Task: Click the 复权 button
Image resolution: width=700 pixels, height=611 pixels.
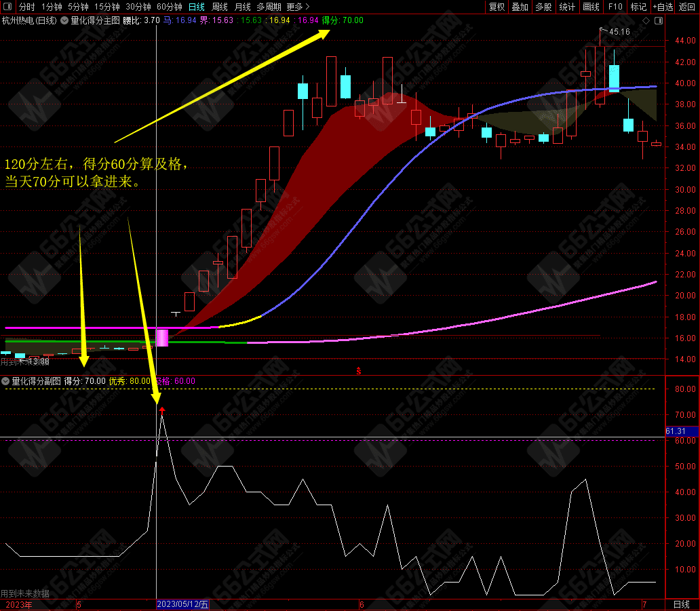Action: click(x=497, y=7)
